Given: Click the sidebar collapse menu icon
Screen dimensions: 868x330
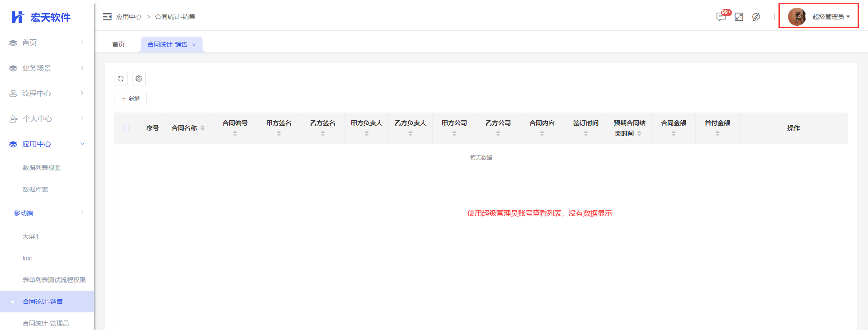Looking at the screenshot, I should (107, 17).
